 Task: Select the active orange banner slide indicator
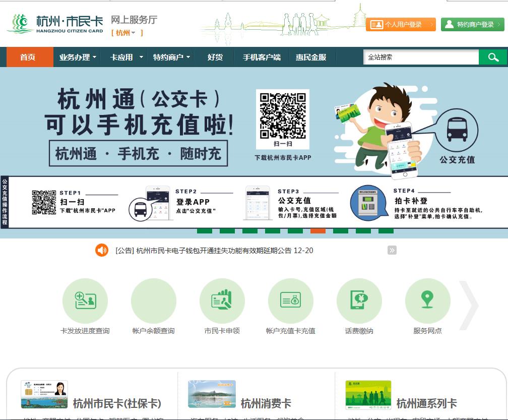pyautogui.click(x=318, y=231)
